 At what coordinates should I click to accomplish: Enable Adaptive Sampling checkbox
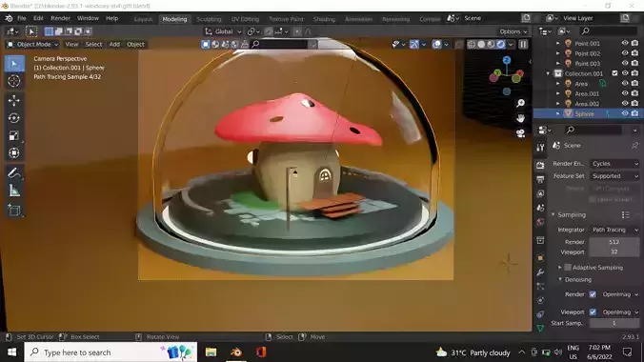click(x=568, y=268)
